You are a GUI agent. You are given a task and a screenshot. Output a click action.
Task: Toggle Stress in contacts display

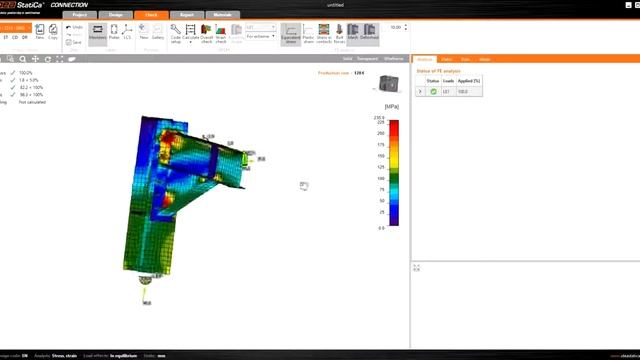324,33
